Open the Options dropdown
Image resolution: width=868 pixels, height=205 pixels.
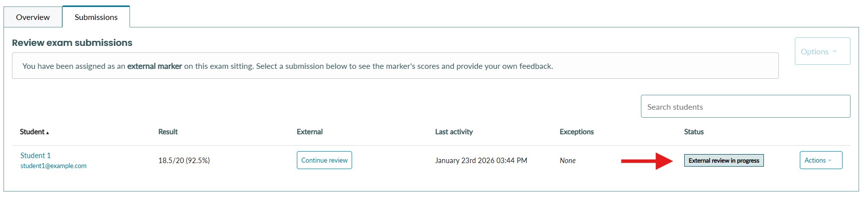coord(822,51)
